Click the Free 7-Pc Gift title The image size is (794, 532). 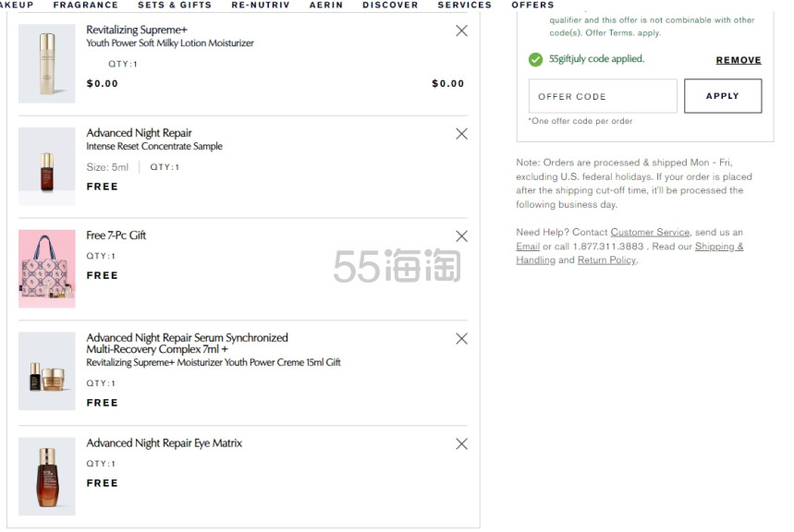116,236
